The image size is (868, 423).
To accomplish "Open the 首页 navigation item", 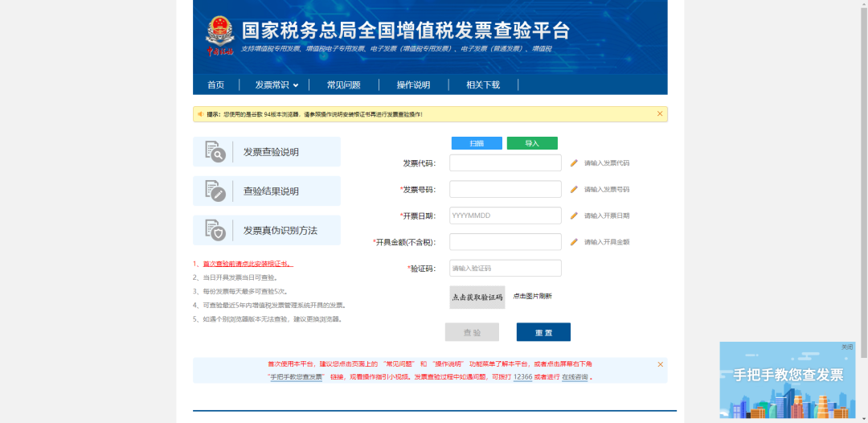I will [216, 84].
